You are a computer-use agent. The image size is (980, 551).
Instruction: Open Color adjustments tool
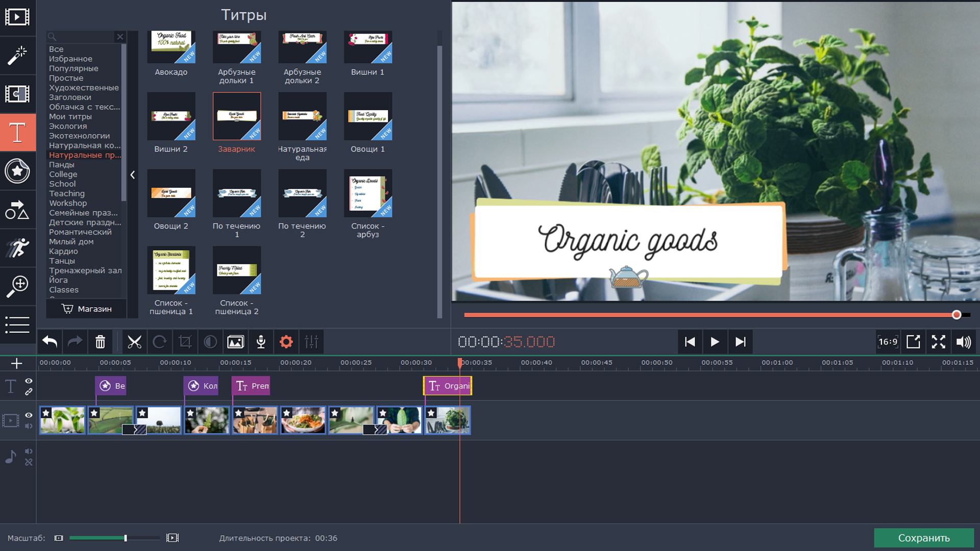pyautogui.click(x=210, y=342)
